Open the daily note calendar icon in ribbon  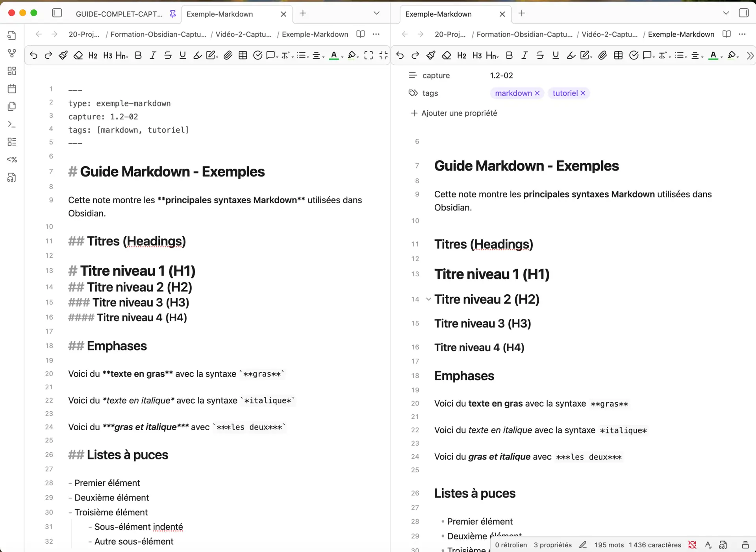(x=12, y=89)
